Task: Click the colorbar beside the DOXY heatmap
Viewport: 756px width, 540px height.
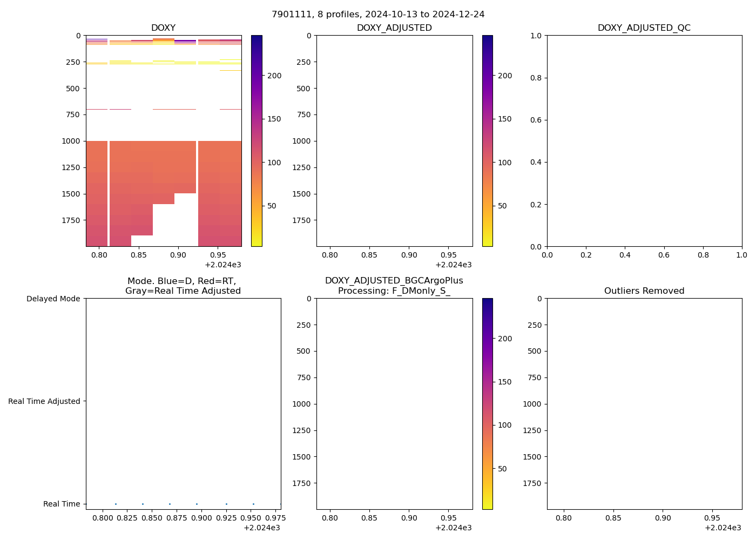Action: 256,140
